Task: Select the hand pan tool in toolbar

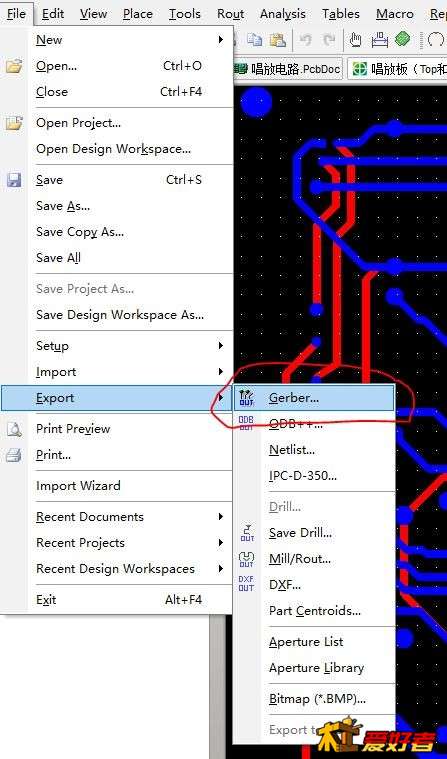Action: tap(355, 40)
